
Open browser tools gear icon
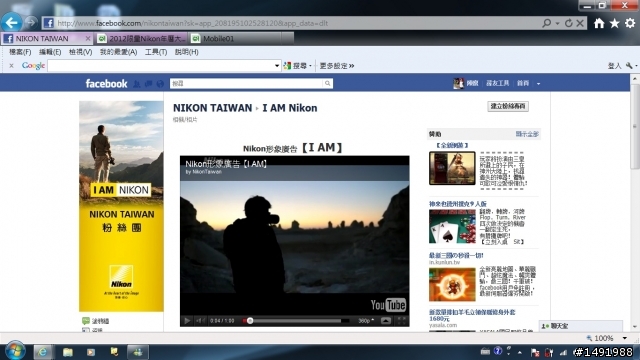coord(630,23)
